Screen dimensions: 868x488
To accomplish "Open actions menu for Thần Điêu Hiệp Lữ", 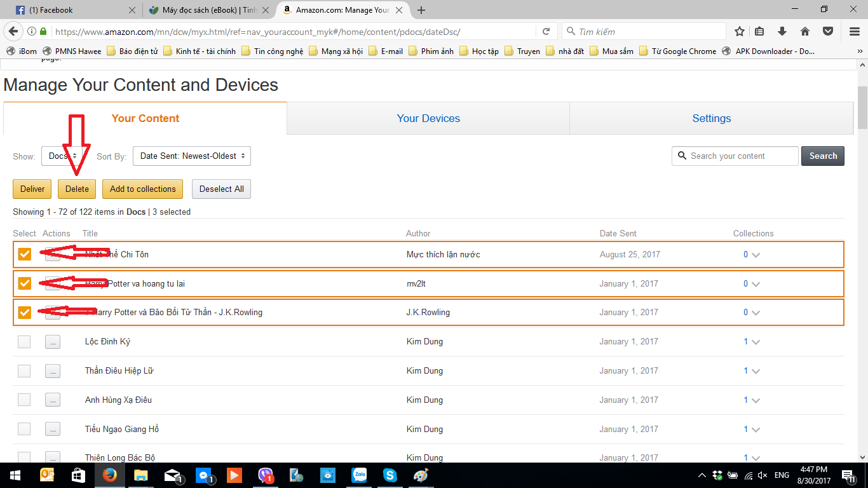I will tap(53, 371).
